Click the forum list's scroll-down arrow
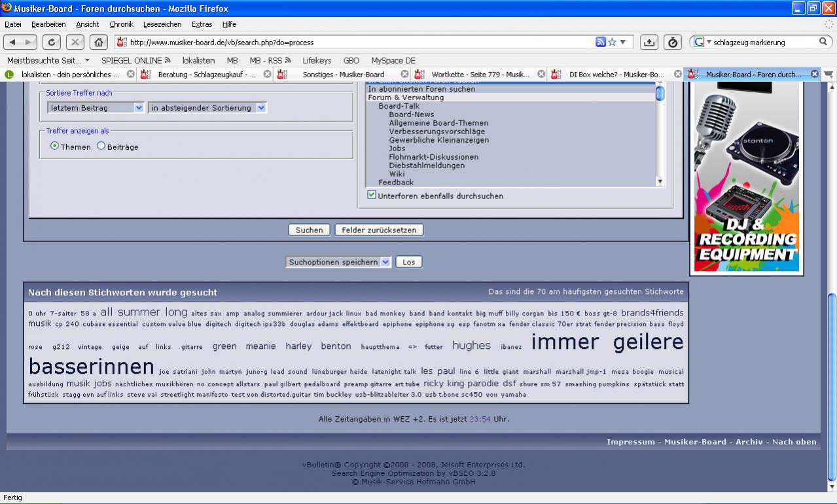Screen dimensions: 837x504 (660, 182)
